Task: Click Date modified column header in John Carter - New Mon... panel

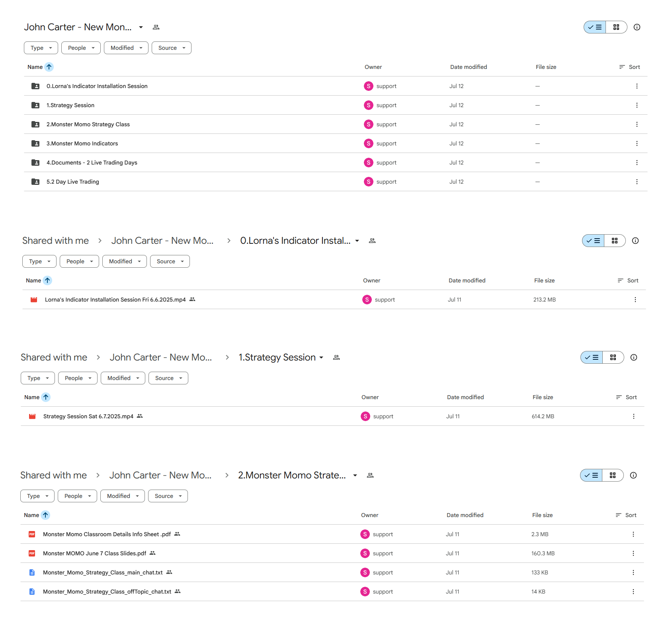Action: point(469,67)
